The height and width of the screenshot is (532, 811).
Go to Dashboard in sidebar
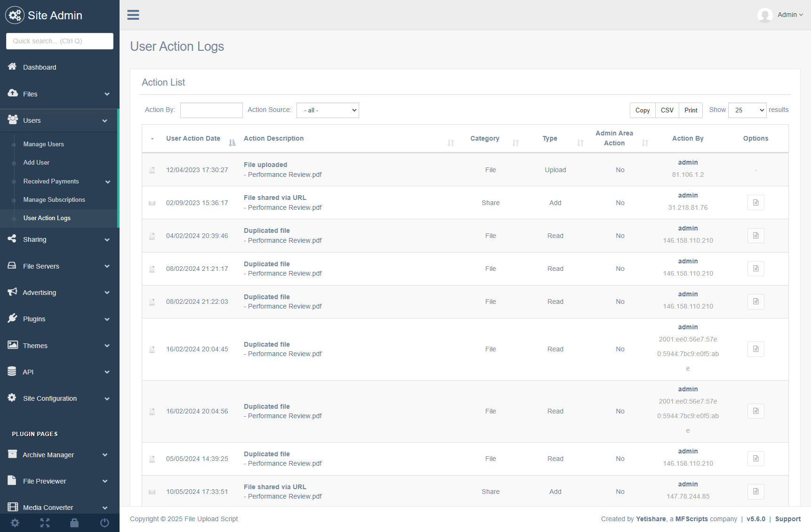[40, 67]
